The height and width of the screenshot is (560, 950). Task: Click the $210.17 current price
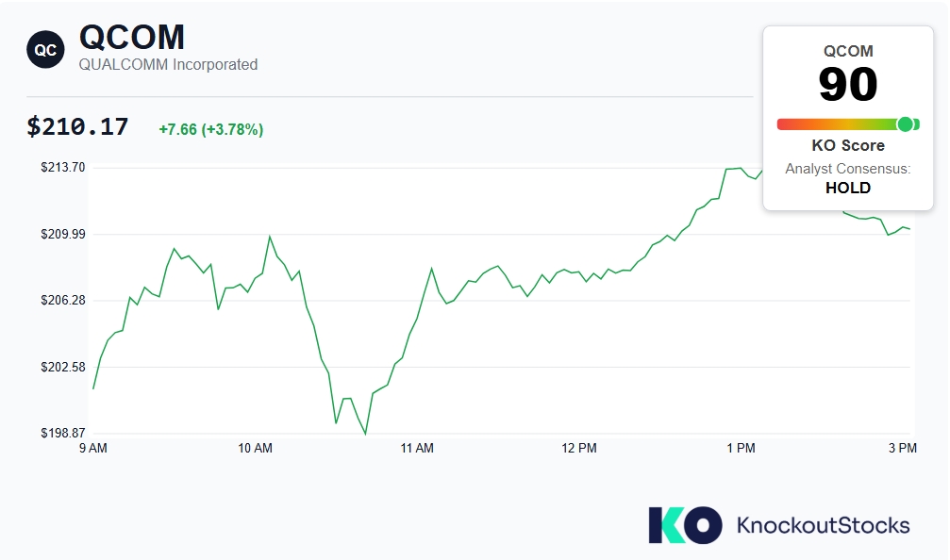tap(77, 127)
